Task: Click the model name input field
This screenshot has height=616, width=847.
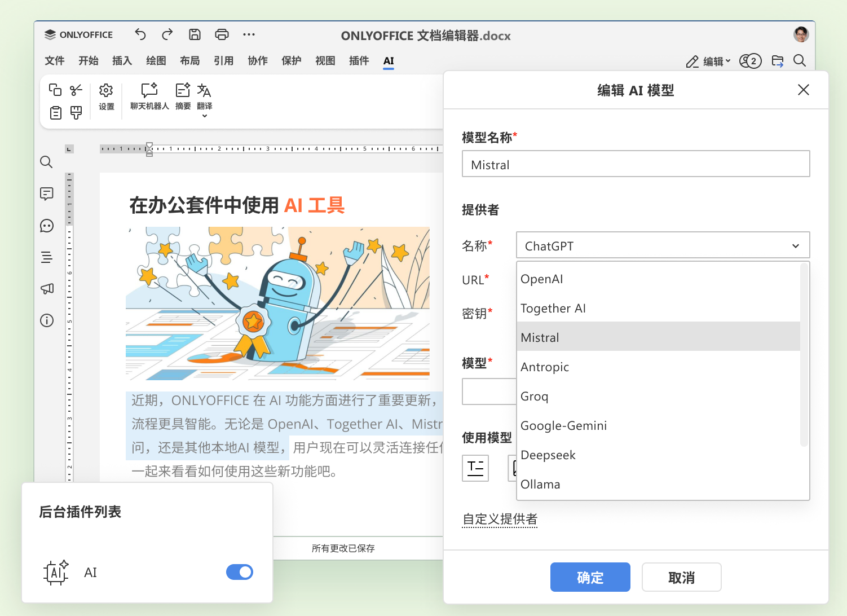Action: [x=636, y=164]
